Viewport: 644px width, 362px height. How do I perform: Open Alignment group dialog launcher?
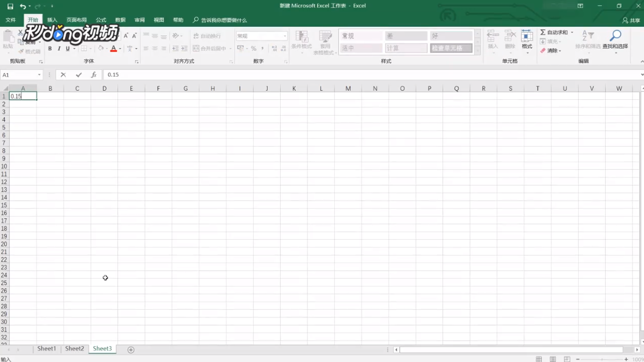coord(231,62)
